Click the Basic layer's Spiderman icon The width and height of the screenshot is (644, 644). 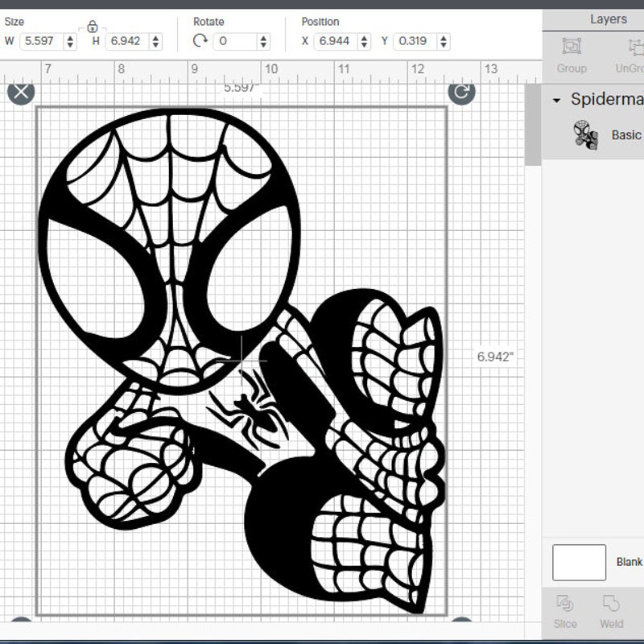pyautogui.click(x=585, y=135)
